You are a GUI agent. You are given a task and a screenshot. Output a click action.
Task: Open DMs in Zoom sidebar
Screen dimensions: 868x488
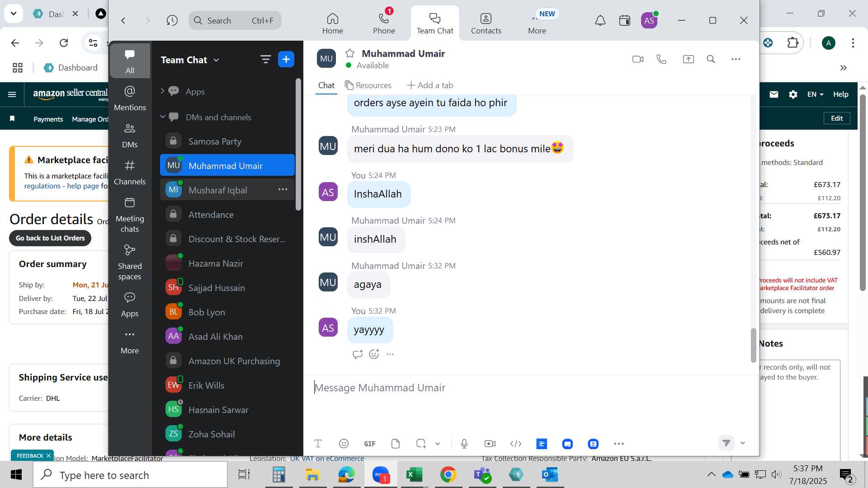click(130, 135)
